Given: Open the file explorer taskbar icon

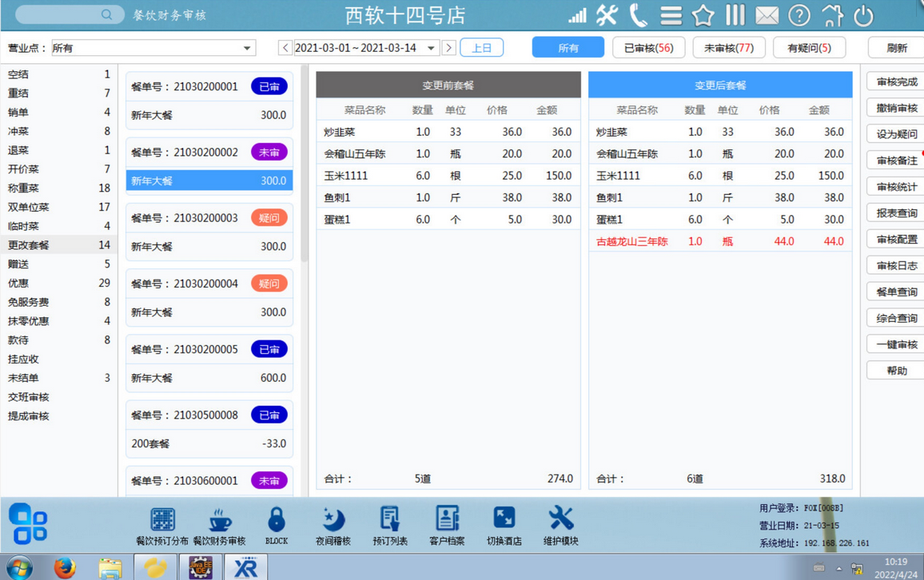Looking at the screenshot, I should [110, 568].
